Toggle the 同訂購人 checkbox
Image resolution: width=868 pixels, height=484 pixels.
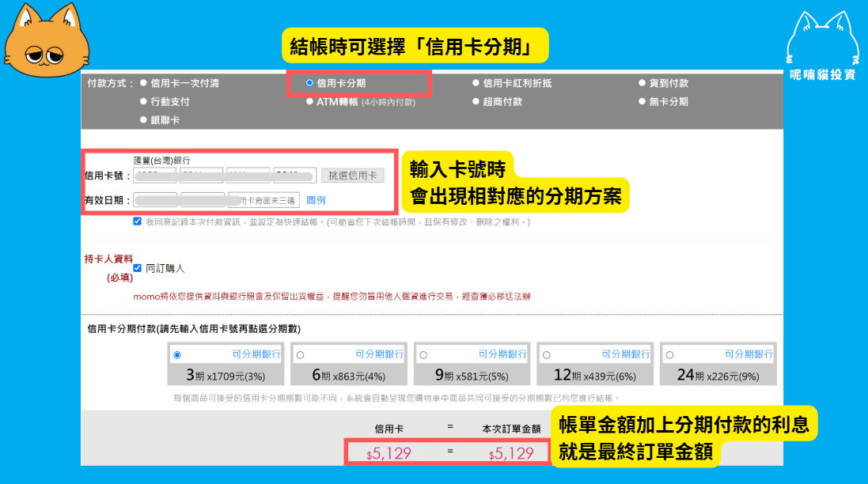click(138, 268)
